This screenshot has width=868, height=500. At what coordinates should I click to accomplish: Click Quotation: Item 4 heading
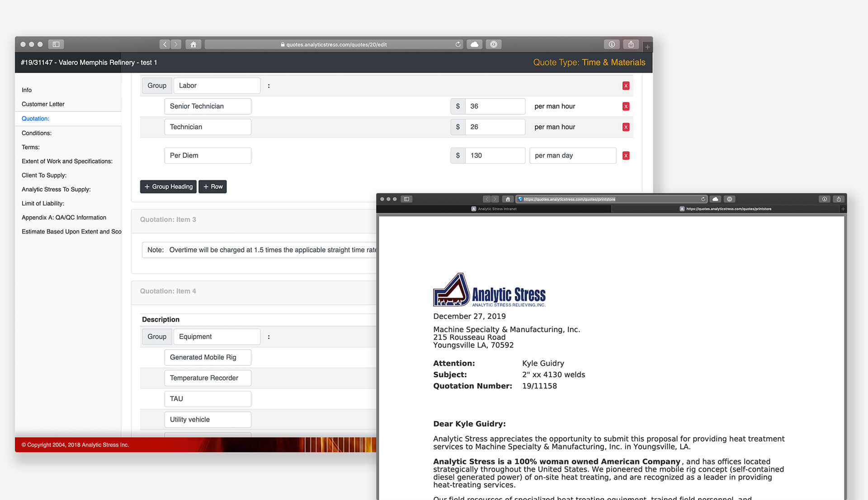coord(168,291)
